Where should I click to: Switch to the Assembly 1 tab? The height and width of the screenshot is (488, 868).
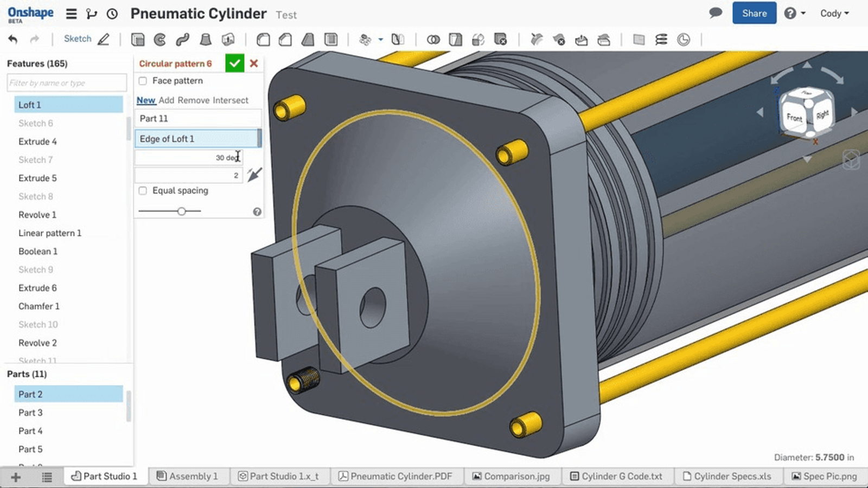pos(187,476)
